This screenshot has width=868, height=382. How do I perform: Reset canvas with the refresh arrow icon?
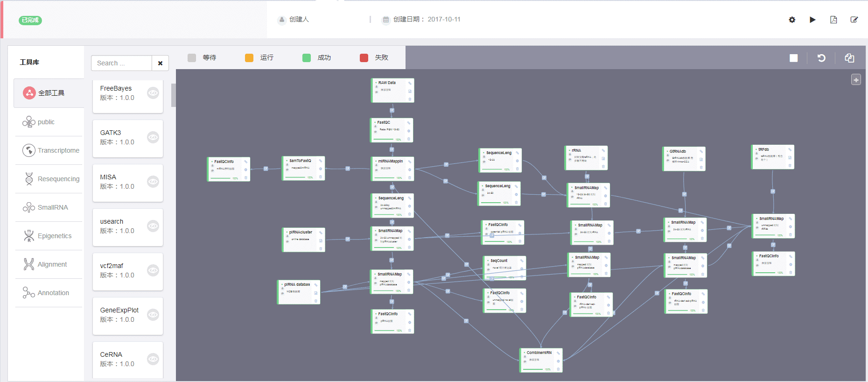[821, 58]
